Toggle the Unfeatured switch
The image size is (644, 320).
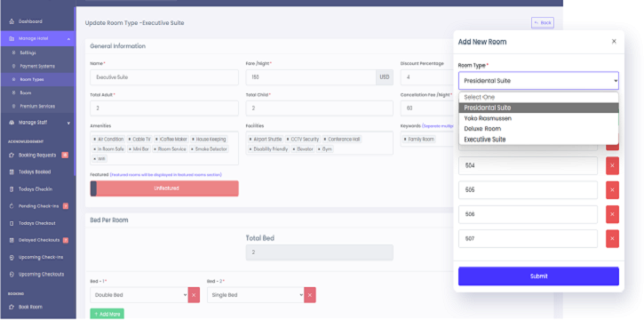point(164,188)
